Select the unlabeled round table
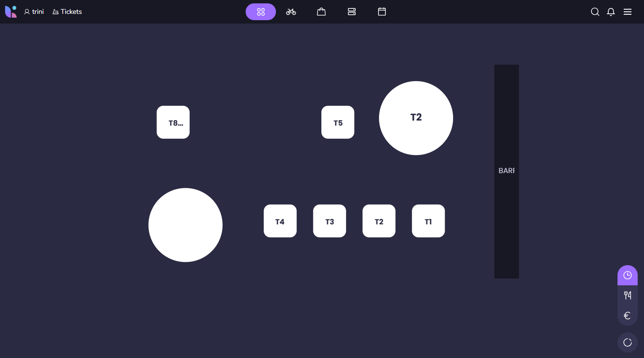This screenshot has width=644, height=358. point(186,225)
